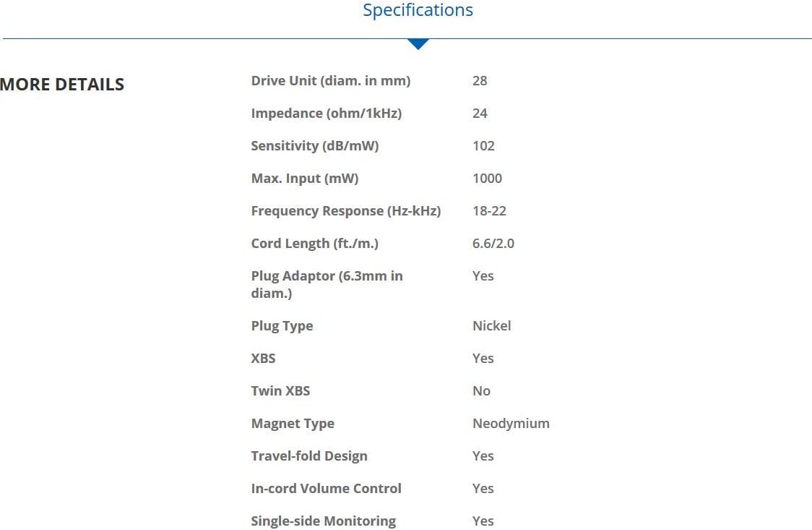Screen dimensions: 812x530
Task: Click the Max. Input value 1000
Action: [x=487, y=179]
